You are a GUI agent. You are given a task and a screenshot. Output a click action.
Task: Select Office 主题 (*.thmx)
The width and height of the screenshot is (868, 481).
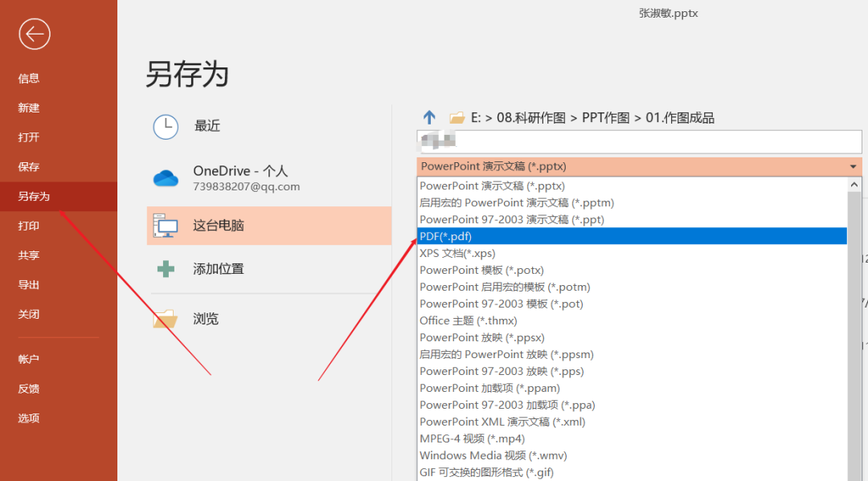point(632,320)
